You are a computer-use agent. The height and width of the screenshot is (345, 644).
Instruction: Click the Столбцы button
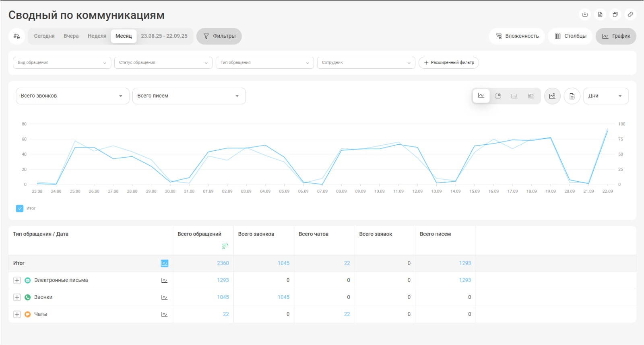[x=570, y=36]
